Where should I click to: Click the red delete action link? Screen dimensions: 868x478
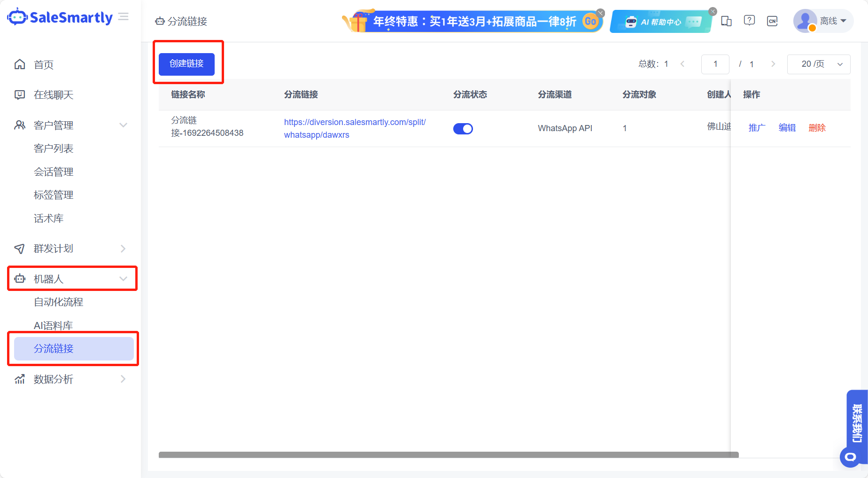817,128
